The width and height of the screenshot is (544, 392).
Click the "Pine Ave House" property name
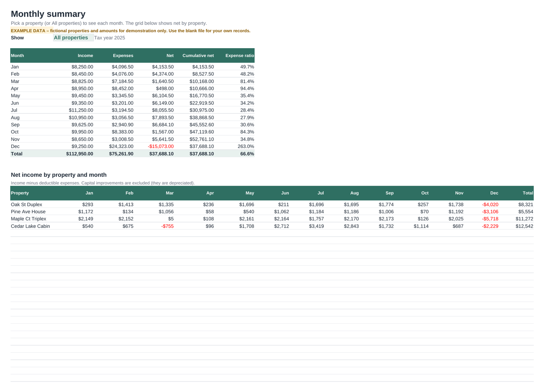pyautogui.click(x=28, y=212)
